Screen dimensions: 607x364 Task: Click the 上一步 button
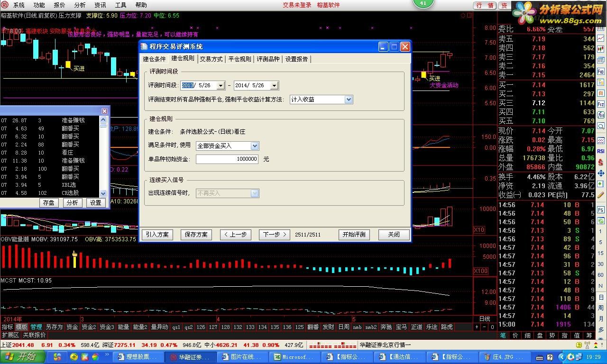point(235,235)
